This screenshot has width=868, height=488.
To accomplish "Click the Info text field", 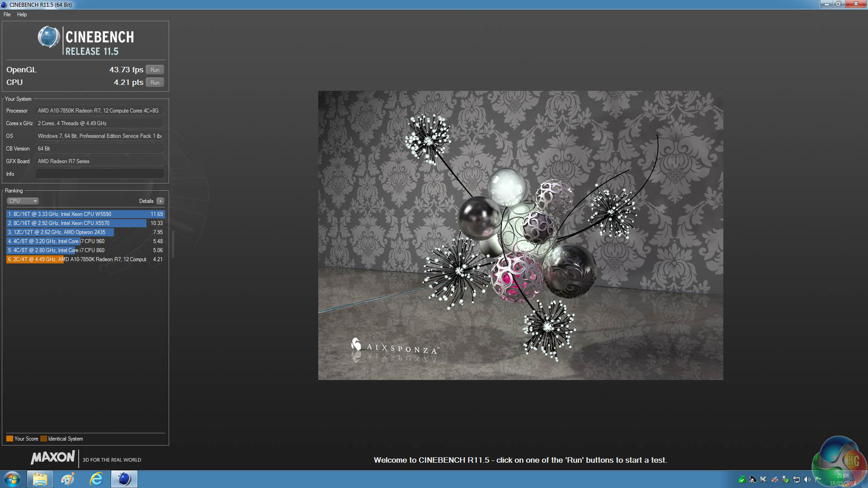I will coord(99,174).
